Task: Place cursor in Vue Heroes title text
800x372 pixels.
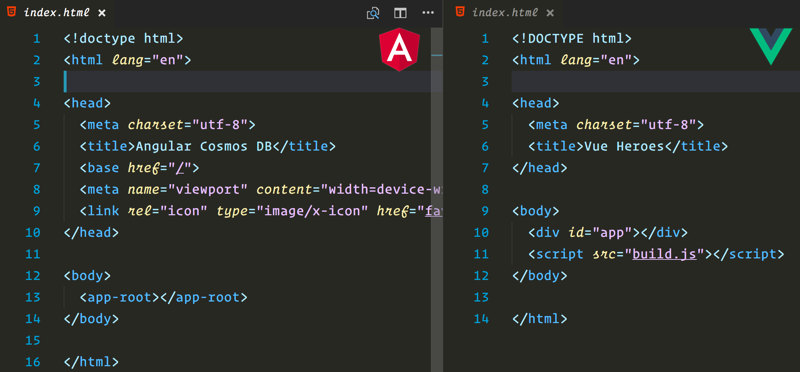Action: click(623, 146)
